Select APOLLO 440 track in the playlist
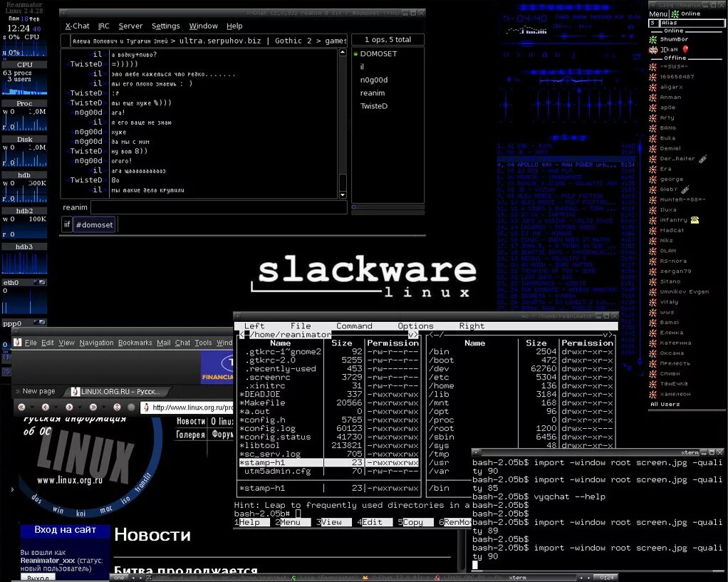 [566, 165]
